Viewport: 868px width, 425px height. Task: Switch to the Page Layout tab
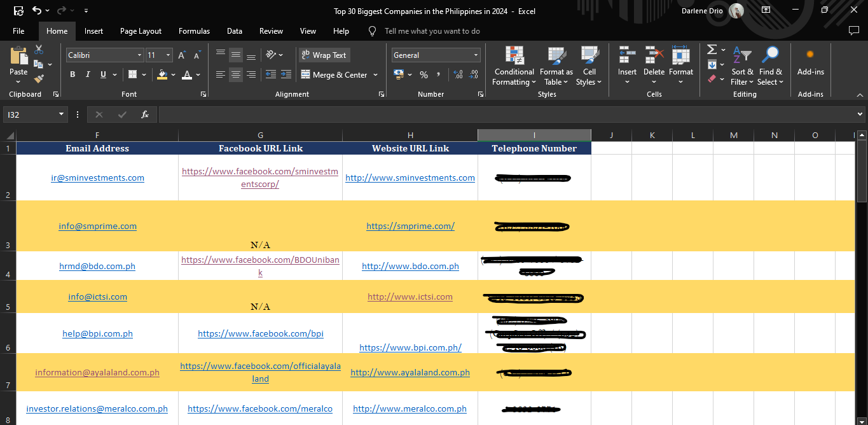point(141,31)
